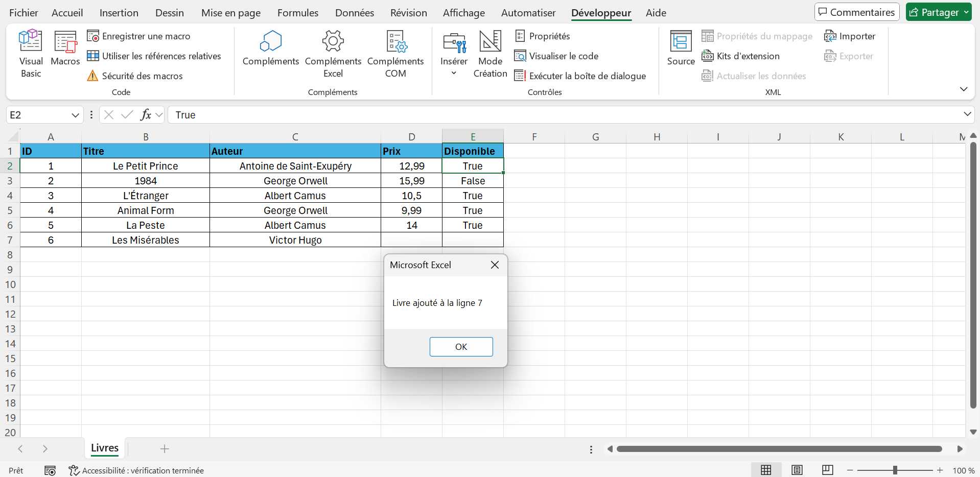Toggle Utiliser les références relatives

(x=154, y=56)
